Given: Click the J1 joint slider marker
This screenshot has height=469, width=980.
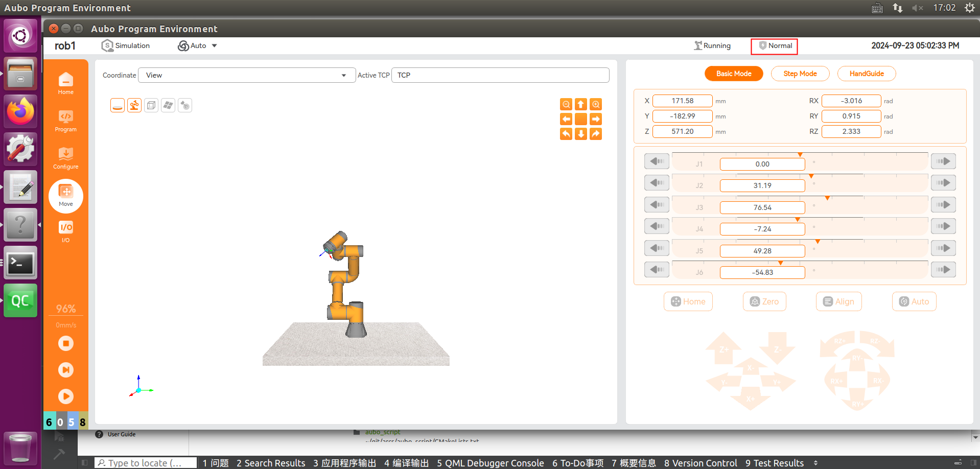Looking at the screenshot, I should (800, 154).
